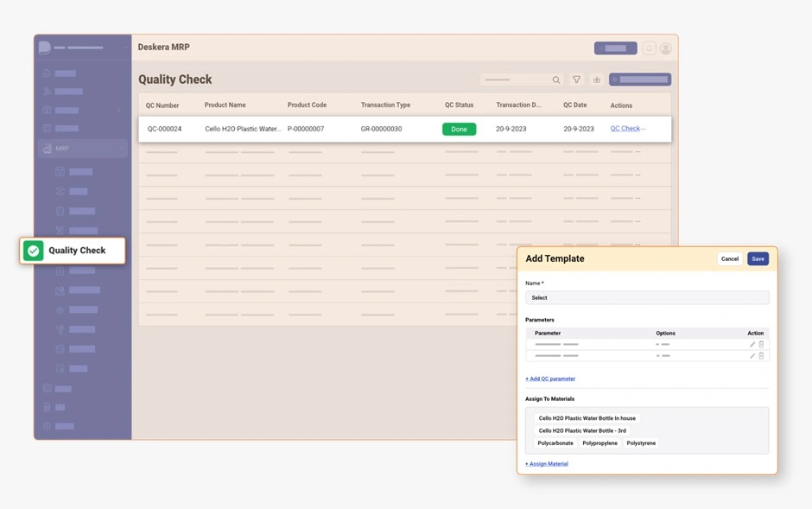
Task: Click the green Quality Check checkmark icon
Action: tap(33, 251)
